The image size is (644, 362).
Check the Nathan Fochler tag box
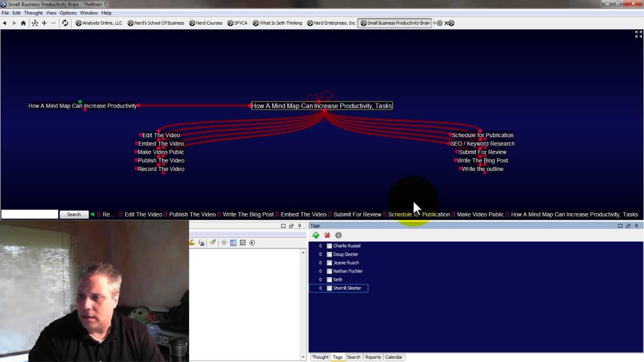click(x=330, y=271)
